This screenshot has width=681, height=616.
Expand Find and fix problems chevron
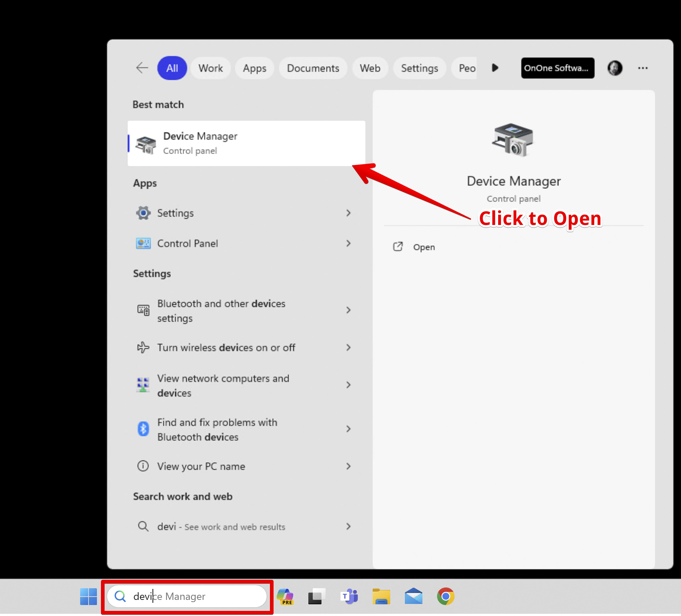click(x=348, y=429)
